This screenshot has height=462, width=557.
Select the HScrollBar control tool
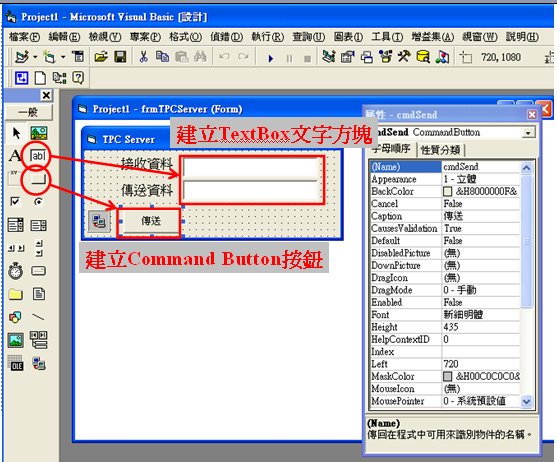16,248
